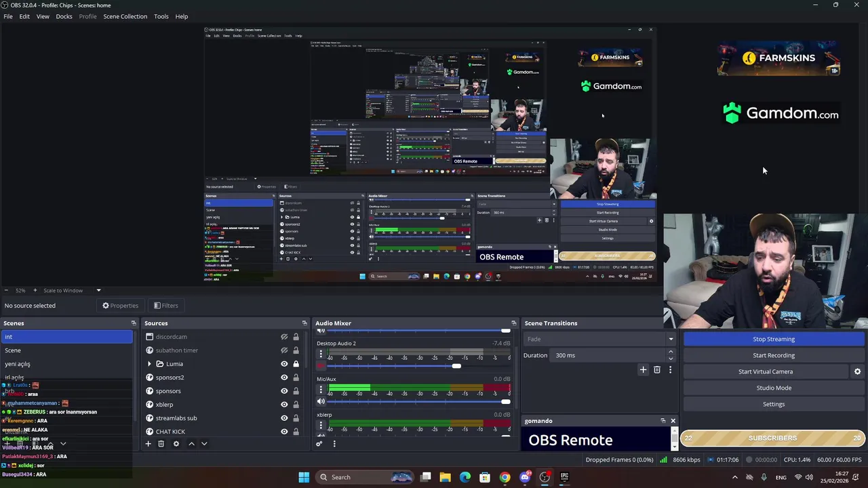This screenshot has width=868, height=488.
Task: Add a new source with plus icon
Action: click(148, 444)
